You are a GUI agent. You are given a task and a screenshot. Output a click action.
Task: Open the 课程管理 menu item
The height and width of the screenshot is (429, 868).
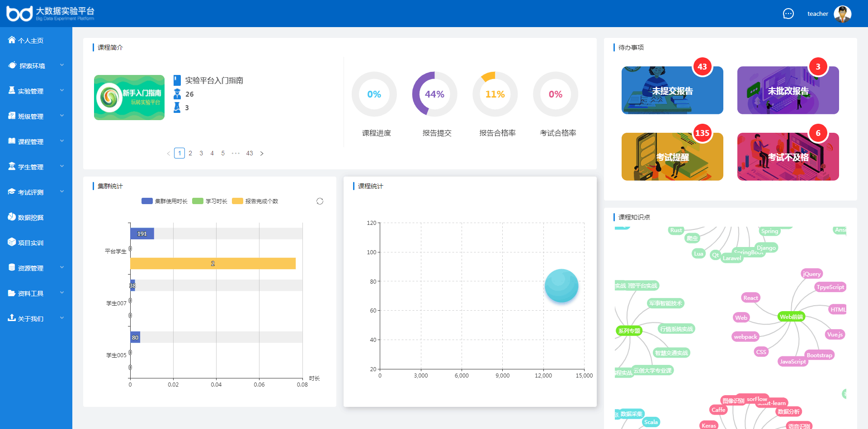click(x=31, y=142)
